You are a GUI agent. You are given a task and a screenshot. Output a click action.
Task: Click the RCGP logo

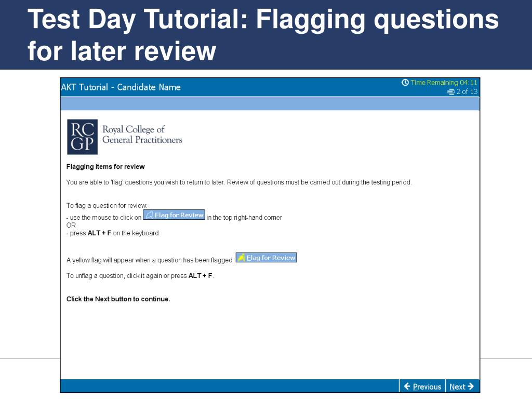83,137
